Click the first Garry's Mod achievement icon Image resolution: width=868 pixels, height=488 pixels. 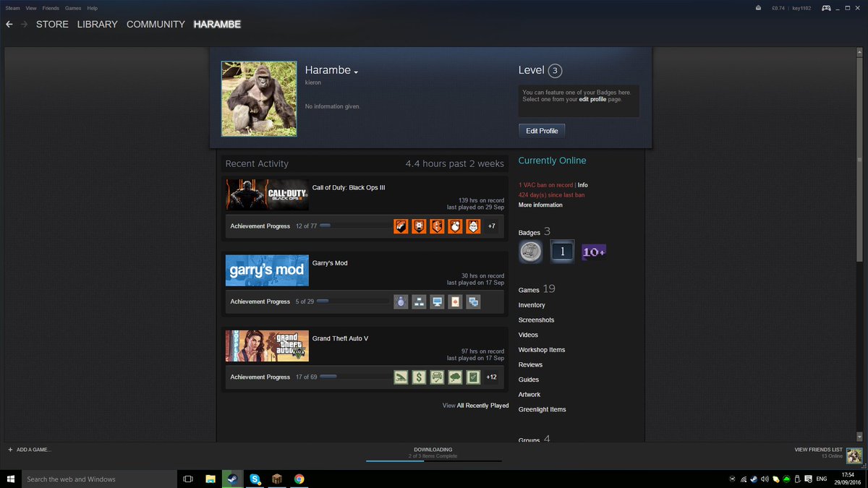pyautogui.click(x=401, y=301)
